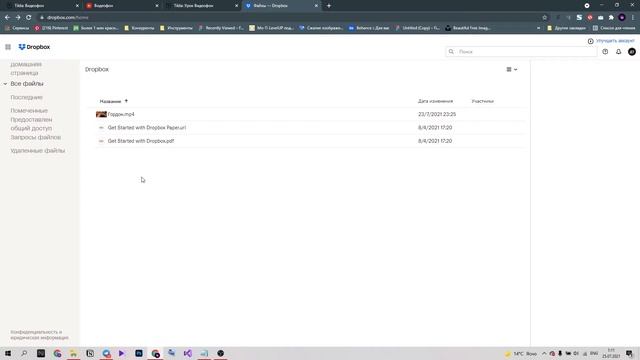Expand the hidden bookmarks overflow chevron
Screen dimensions: 640x360
pyautogui.click(x=538, y=28)
